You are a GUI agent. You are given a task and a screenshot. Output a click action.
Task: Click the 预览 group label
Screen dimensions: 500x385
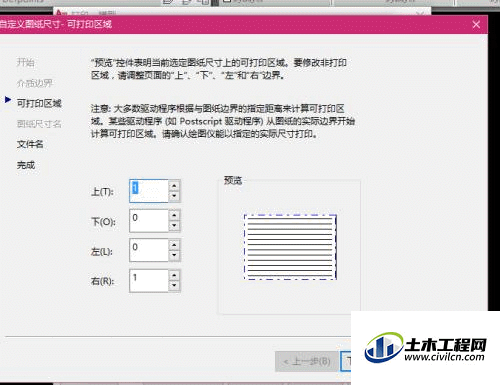[x=233, y=180]
